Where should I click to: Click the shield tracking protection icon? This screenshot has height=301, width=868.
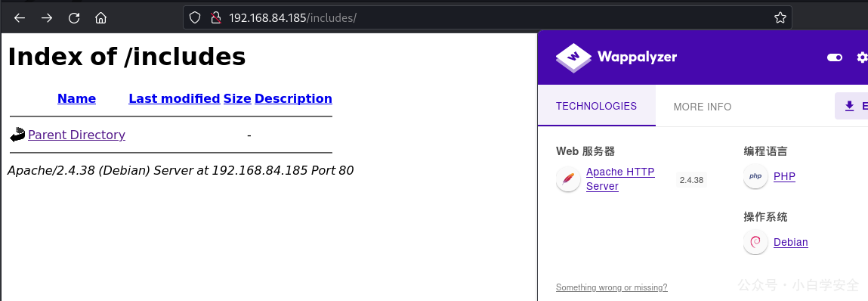(x=195, y=17)
